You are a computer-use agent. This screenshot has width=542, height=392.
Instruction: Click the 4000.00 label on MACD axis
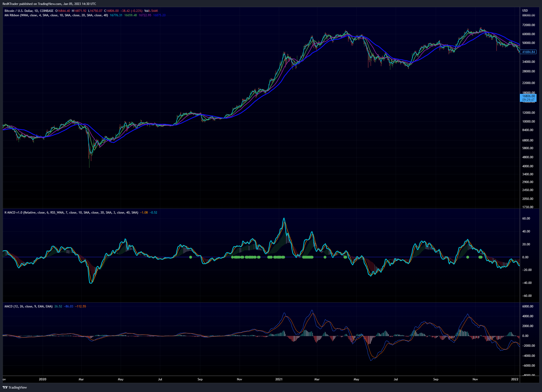(528, 316)
